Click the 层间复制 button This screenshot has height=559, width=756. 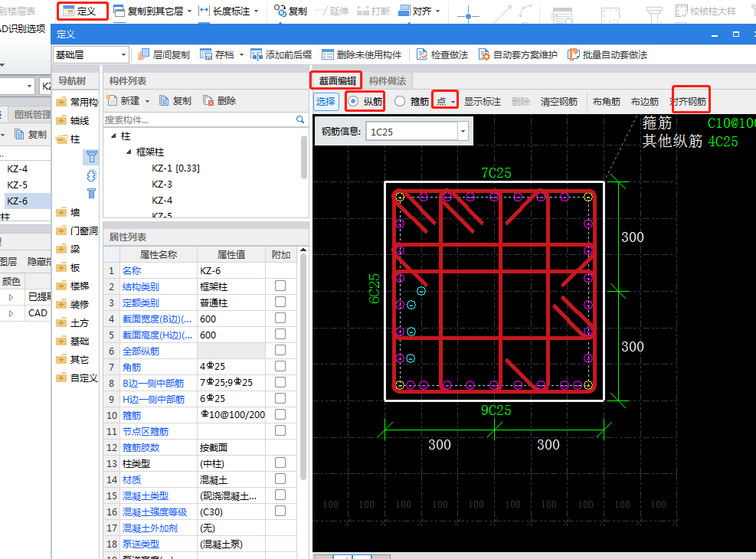(x=165, y=55)
